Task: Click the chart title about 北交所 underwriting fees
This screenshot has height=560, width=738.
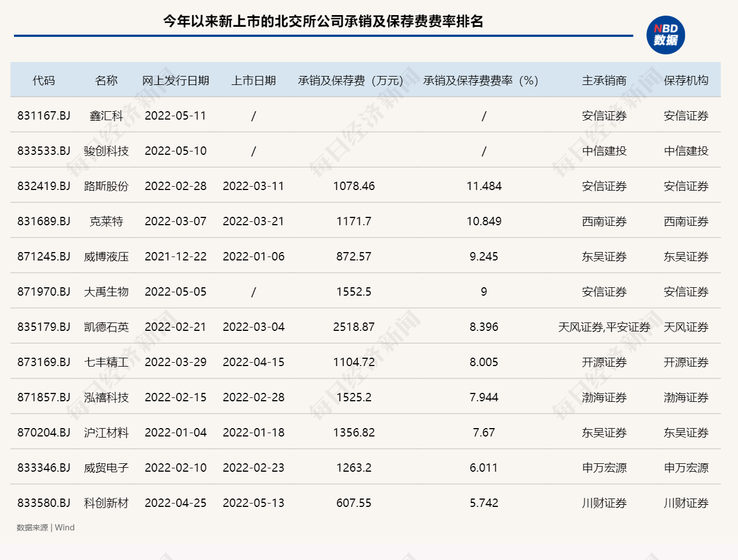Action: [x=323, y=21]
